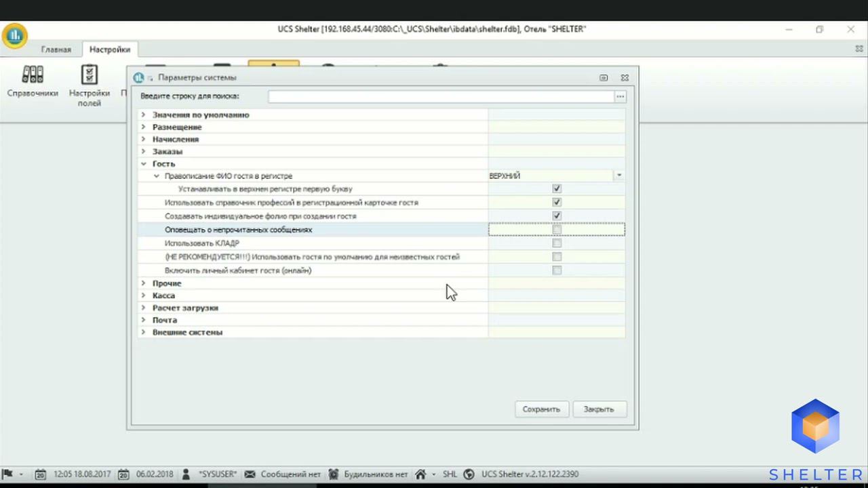Screen dimensions: 868x488
Task: Select 'Оповещать о непрочитанных сообщениях' row label
Action: coord(238,230)
